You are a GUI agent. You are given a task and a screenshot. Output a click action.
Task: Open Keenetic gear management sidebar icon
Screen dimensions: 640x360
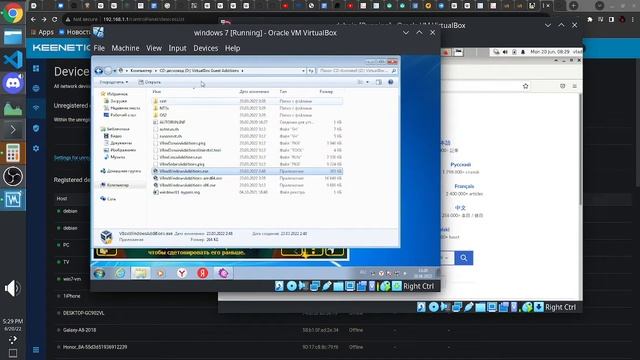tap(36, 148)
